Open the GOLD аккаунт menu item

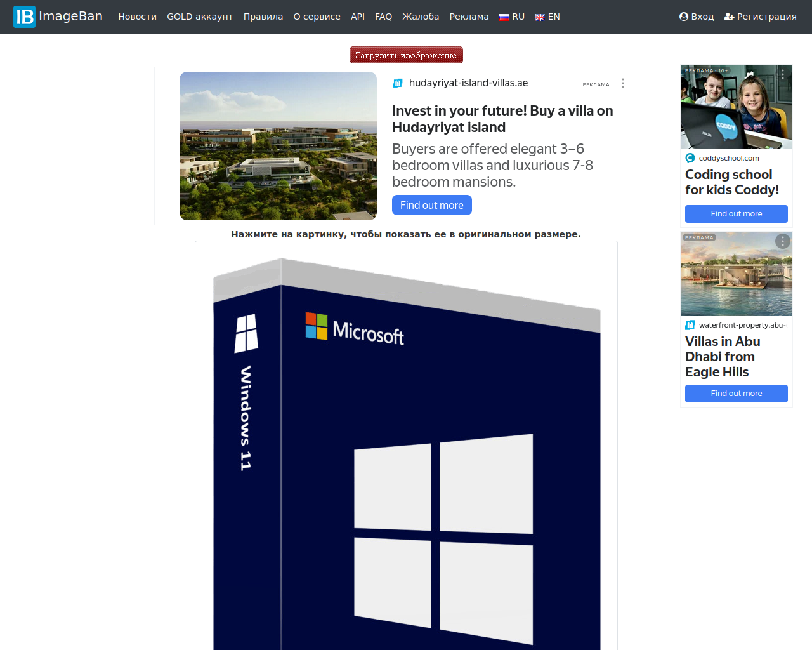click(x=200, y=17)
